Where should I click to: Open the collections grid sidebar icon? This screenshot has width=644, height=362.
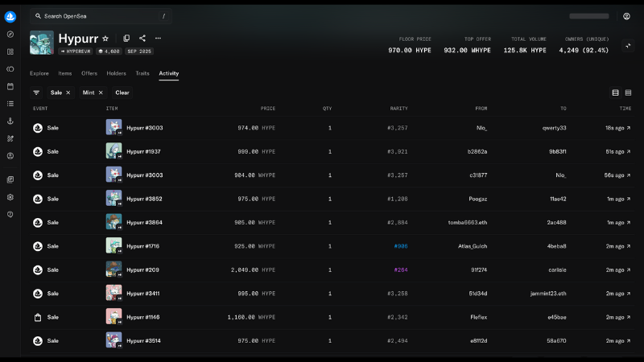point(10,51)
